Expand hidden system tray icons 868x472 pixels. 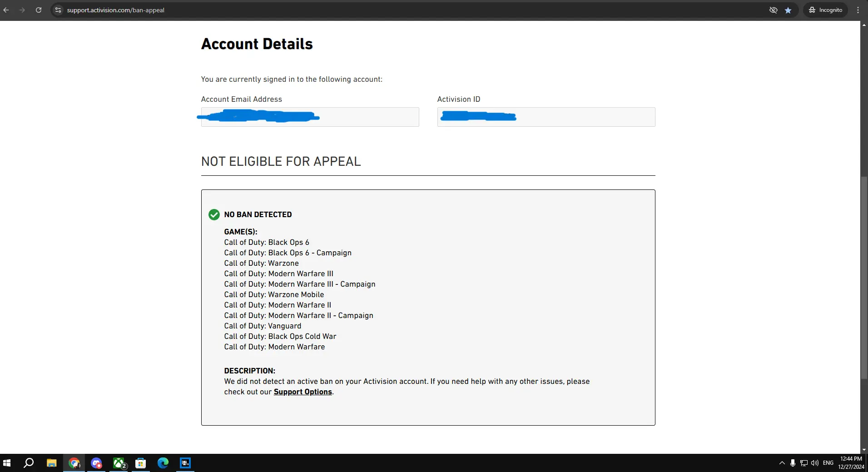click(782, 463)
